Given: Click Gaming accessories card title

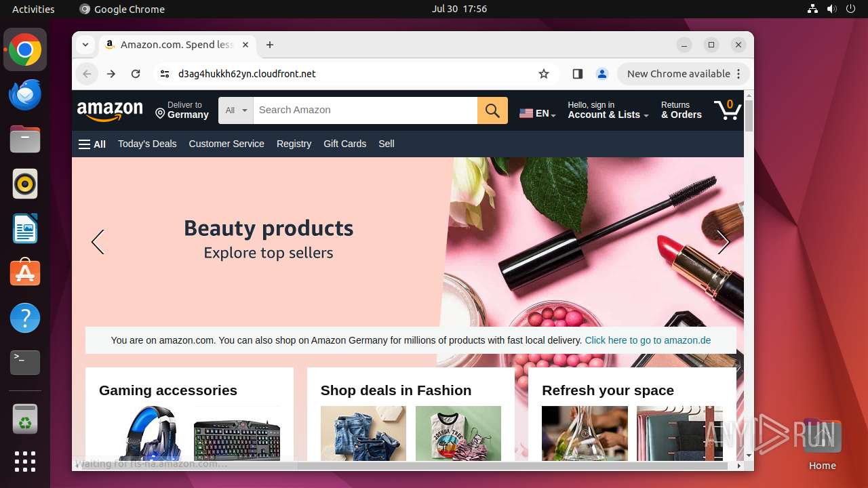Looking at the screenshot, I should [x=168, y=390].
